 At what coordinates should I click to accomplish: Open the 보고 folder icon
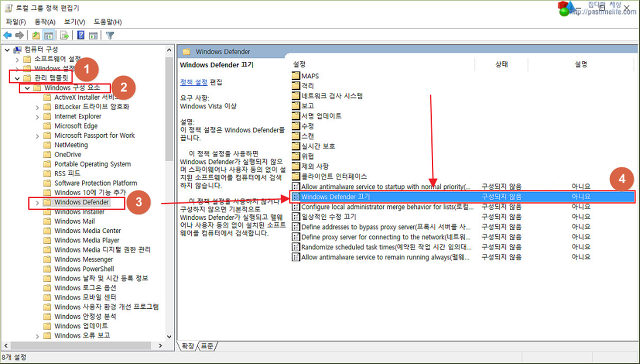296,106
